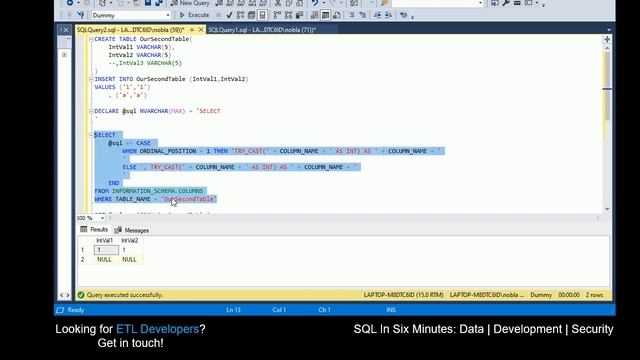The width and height of the screenshot is (640, 360).
Task: Collapse the CREATE TABLE code block
Action: tap(91, 39)
